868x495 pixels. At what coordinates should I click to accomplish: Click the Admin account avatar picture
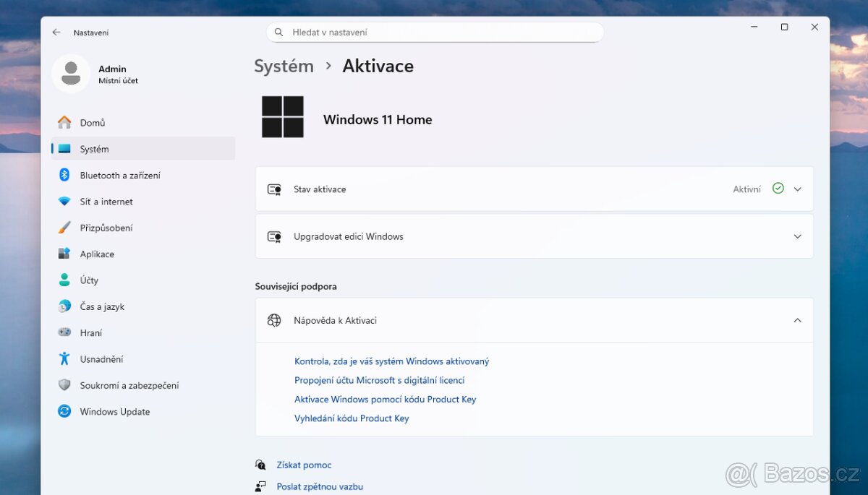click(x=71, y=74)
